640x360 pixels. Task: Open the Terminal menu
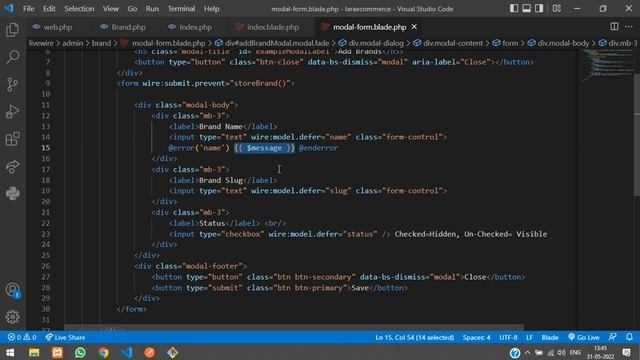coord(181,9)
